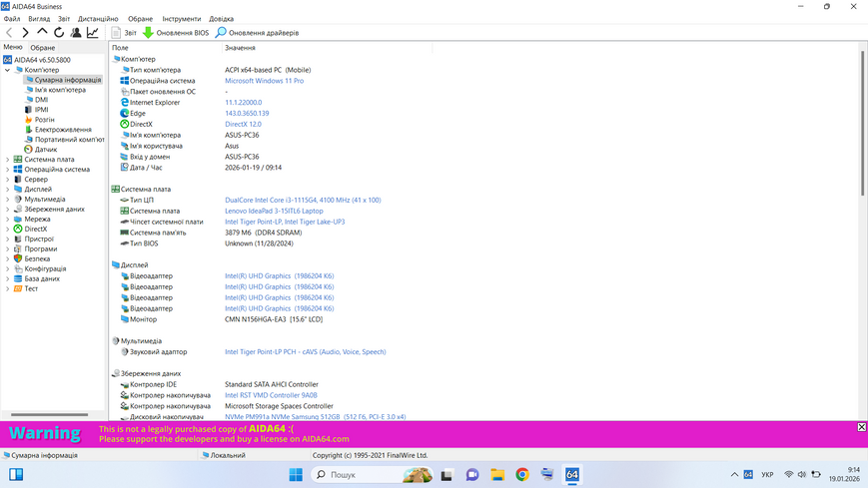Open the Microsoft Windows 11 Pro link
This screenshot has height=488, width=868.
[x=264, y=81]
